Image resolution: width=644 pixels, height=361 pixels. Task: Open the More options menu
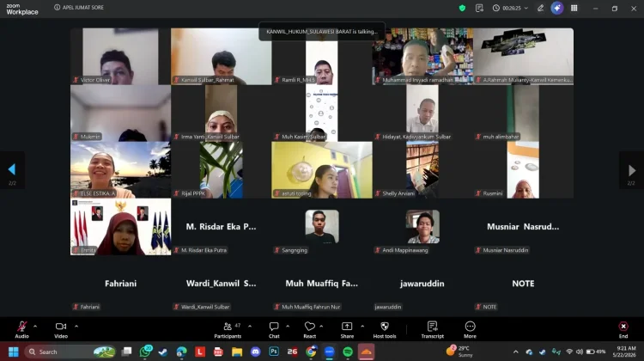click(470, 330)
